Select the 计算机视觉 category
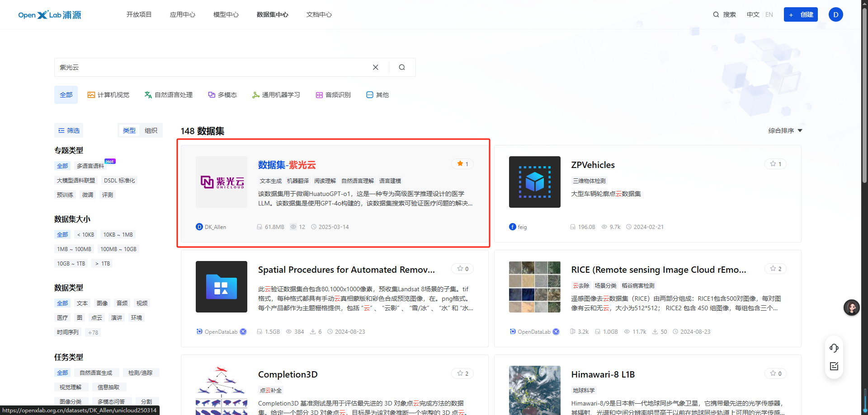868x415 pixels. pyautogui.click(x=108, y=95)
